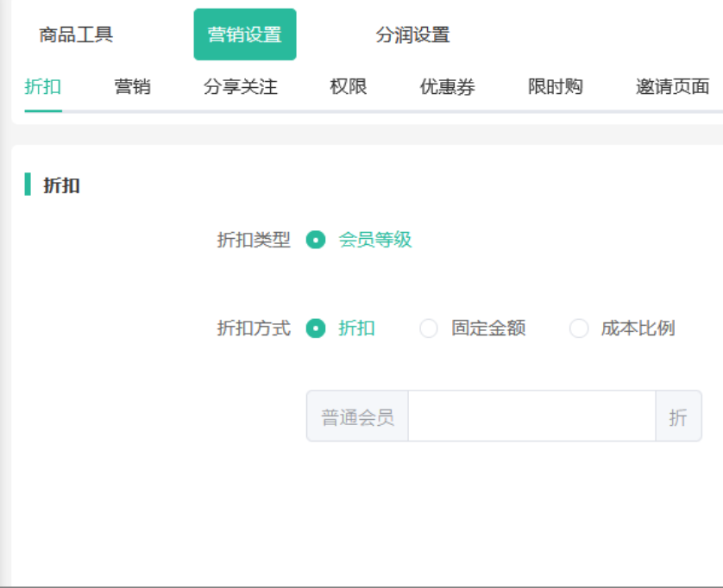Open the 权限 sub-tab
This screenshot has height=588, width=723.
pos(349,86)
